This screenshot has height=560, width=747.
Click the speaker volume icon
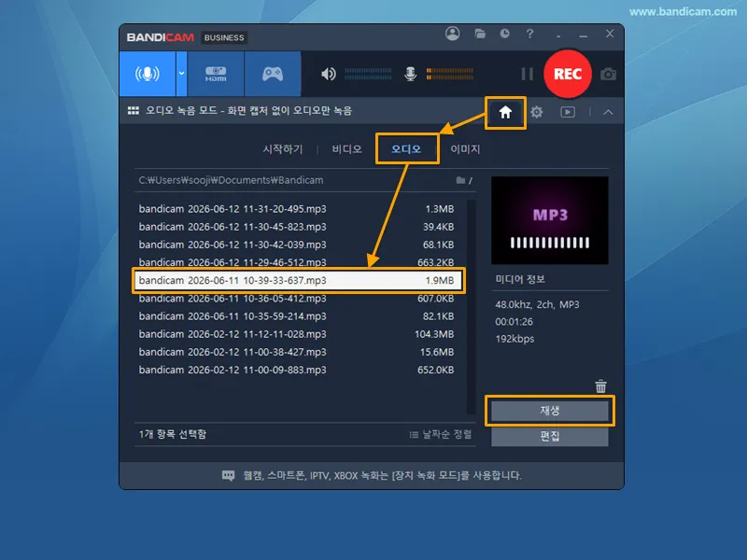329,74
